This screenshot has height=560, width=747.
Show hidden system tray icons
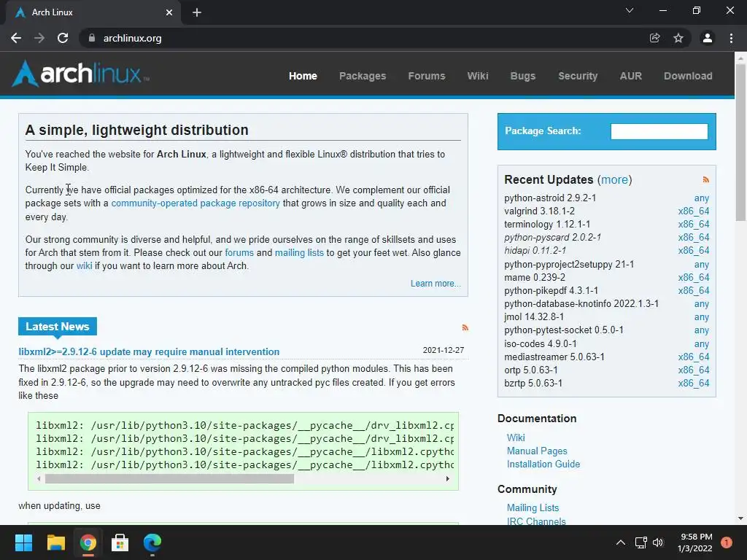pyautogui.click(x=621, y=542)
